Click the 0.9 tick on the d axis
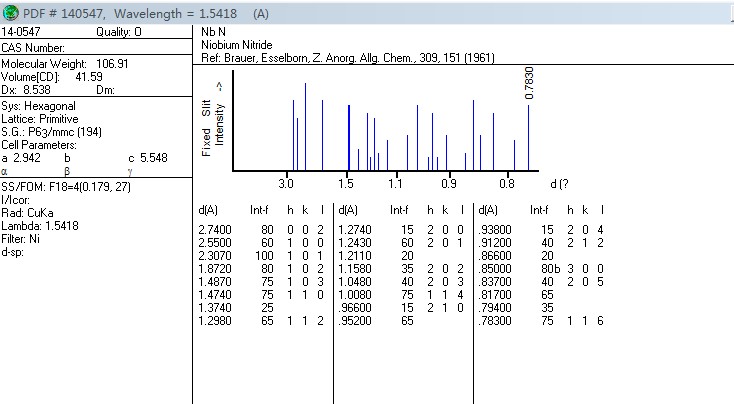Image resolution: width=734 pixels, height=404 pixels. coord(448,184)
